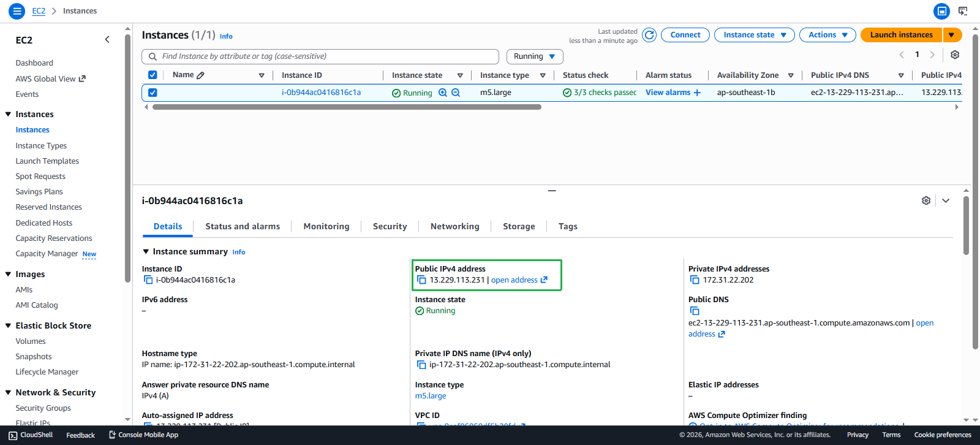Sort by Instance state column
980x445 pixels.
tap(460, 75)
